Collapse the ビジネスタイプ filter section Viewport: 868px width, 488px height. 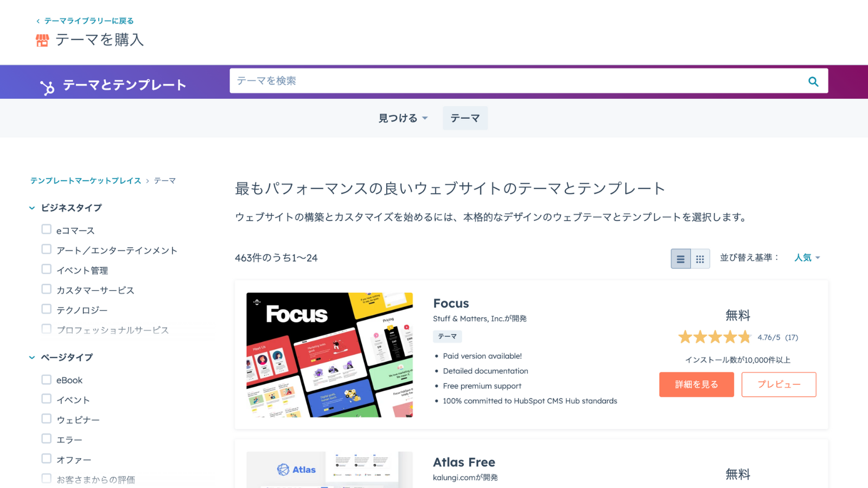(32, 208)
